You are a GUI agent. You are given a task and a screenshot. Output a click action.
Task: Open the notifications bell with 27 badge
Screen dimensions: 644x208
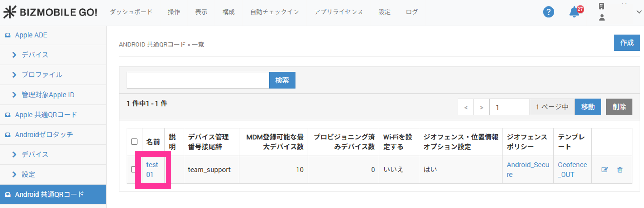pyautogui.click(x=575, y=12)
